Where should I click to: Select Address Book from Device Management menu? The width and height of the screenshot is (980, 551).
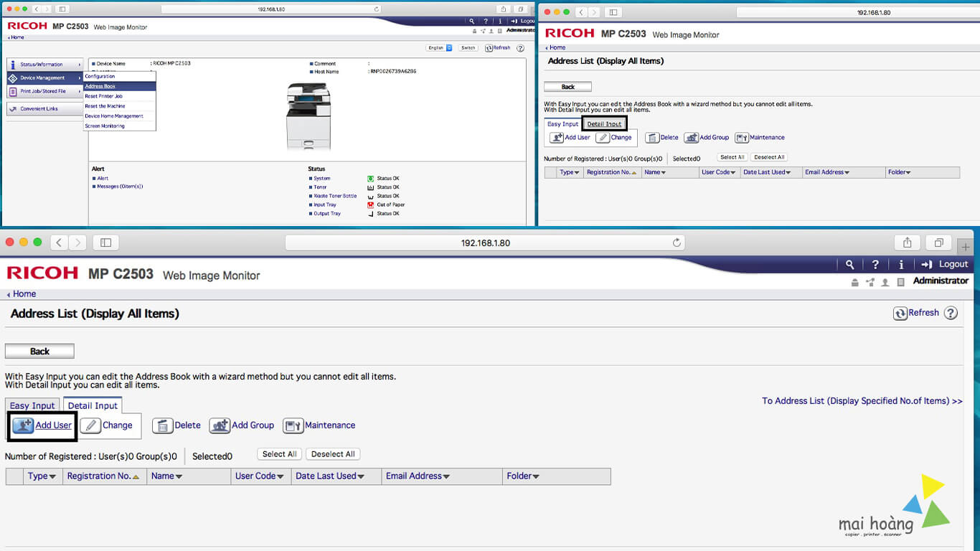(100, 86)
